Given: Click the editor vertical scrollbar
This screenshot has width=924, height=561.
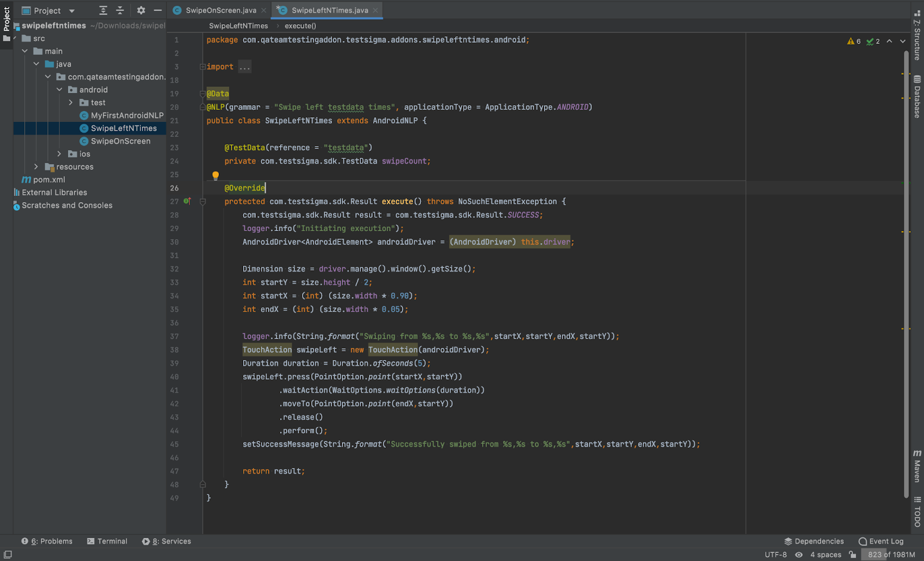Looking at the screenshot, I should click(906, 274).
